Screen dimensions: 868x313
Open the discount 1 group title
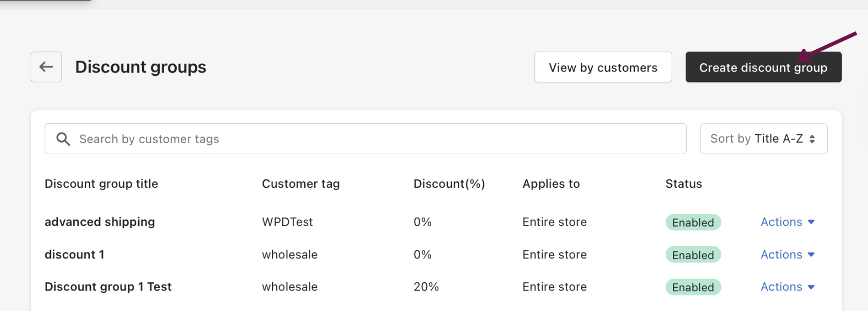[74, 255]
